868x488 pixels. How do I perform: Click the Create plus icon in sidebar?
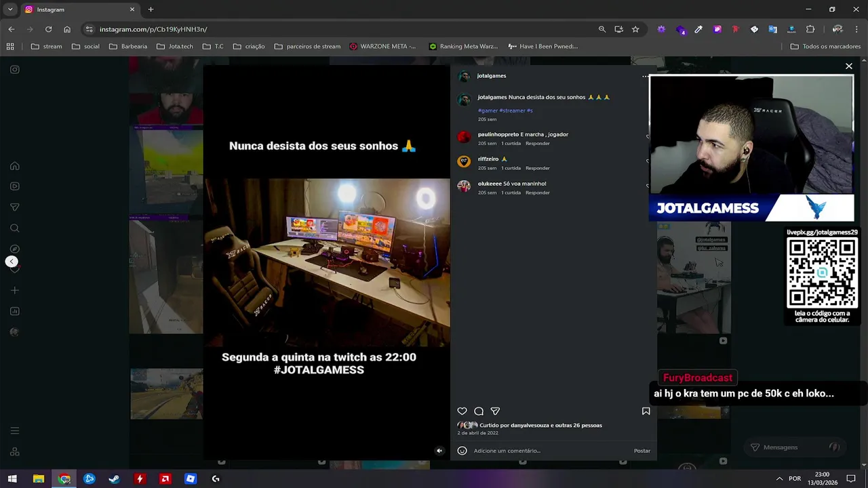click(x=15, y=290)
